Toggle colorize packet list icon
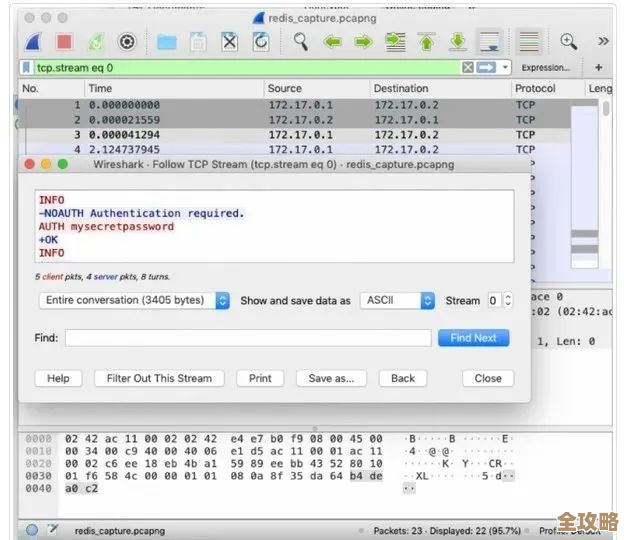The width and height of the screenshot is (624, 540). [x=529, y=42]
